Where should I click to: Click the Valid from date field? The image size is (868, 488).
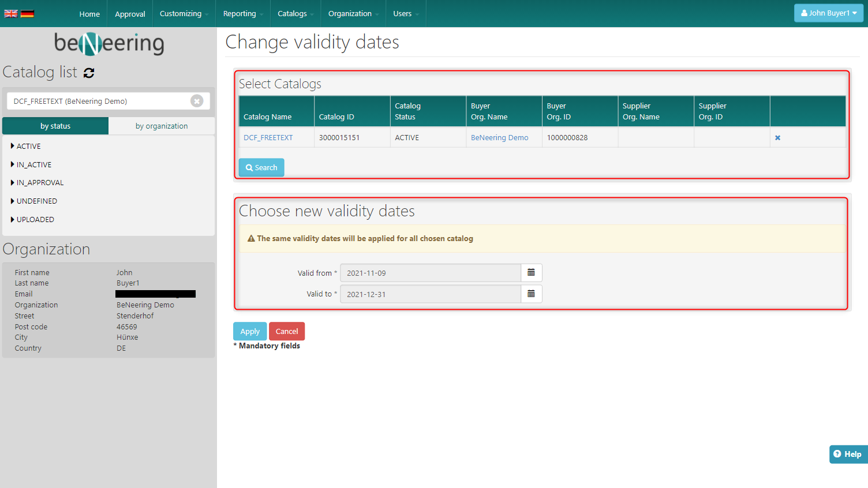[x=430, y=273]
